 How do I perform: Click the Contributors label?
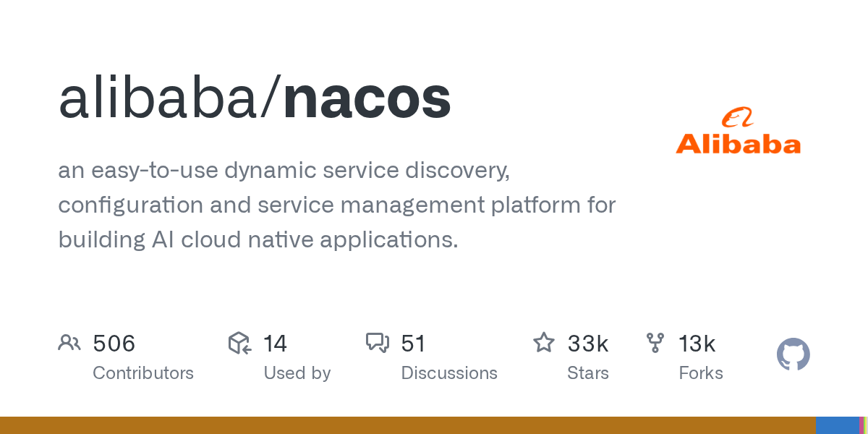[x=143, y=373]
